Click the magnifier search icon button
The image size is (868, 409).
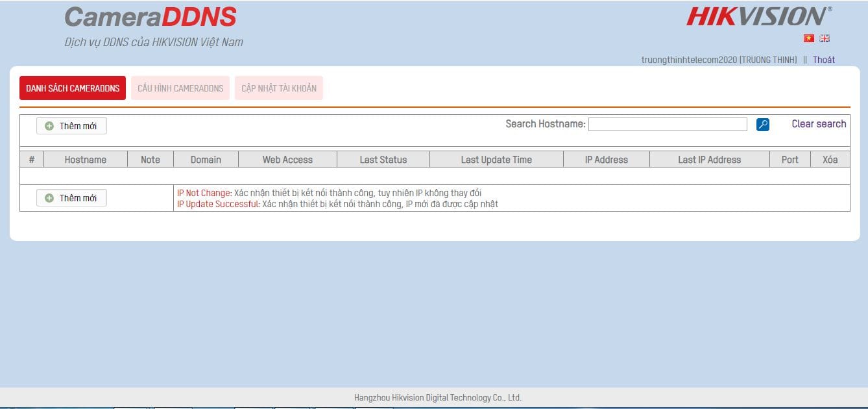tap(763, 125)
